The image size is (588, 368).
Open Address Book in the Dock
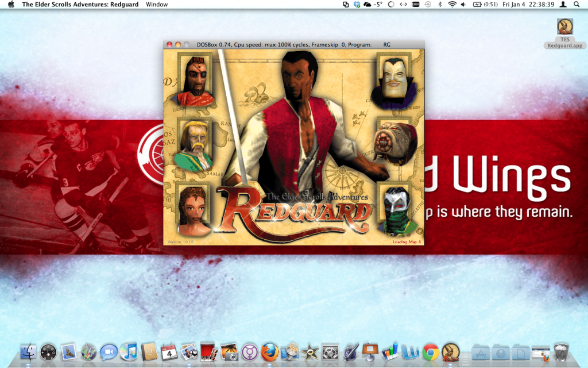click(x=149, y=352)
